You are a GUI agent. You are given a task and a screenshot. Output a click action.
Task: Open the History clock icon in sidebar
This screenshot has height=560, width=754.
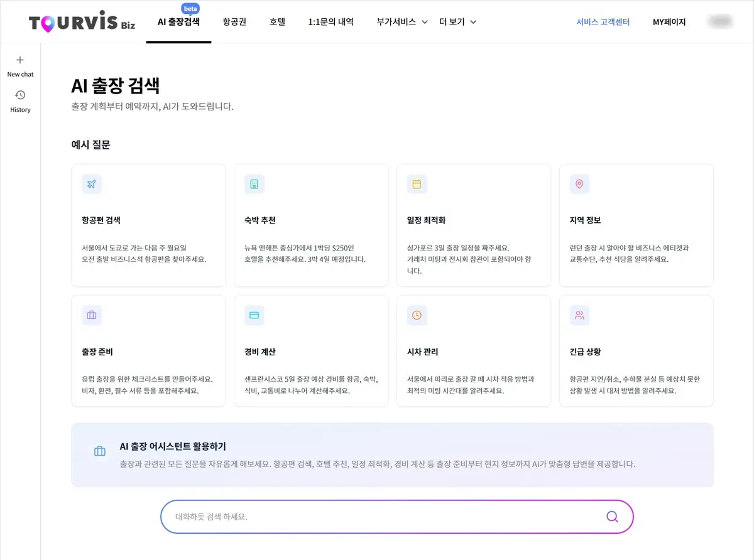click(x=20, y=95)
